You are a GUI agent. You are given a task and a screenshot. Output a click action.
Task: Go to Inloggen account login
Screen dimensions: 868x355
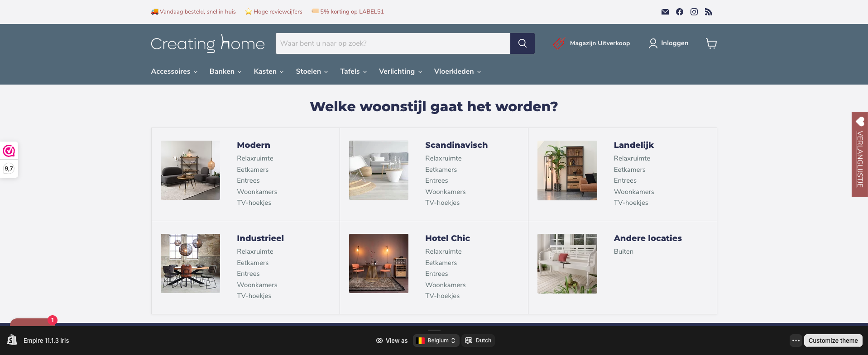point(668,43)
